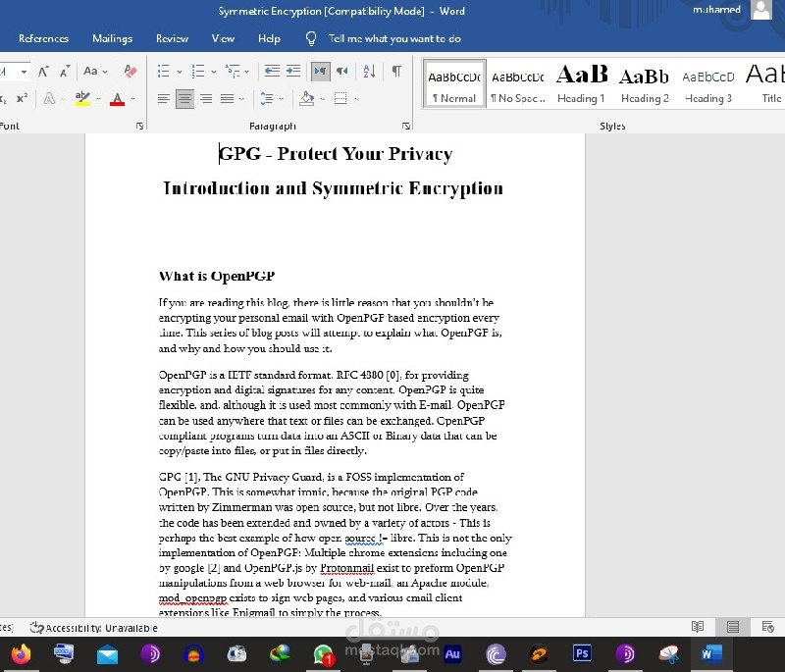Open Firefox from taskbar

(21, 653)
